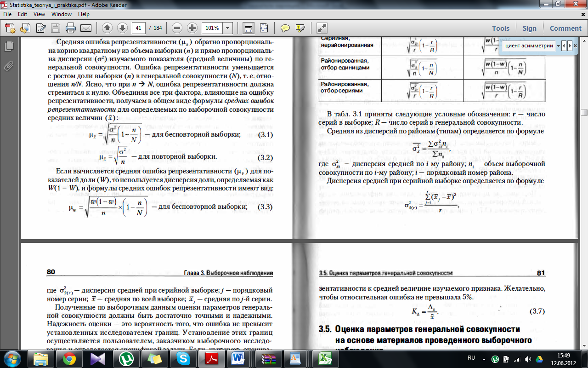This screenshot has width=588, height=368.
Task: Click the clock showing 15:49
Action: [563, 355]
